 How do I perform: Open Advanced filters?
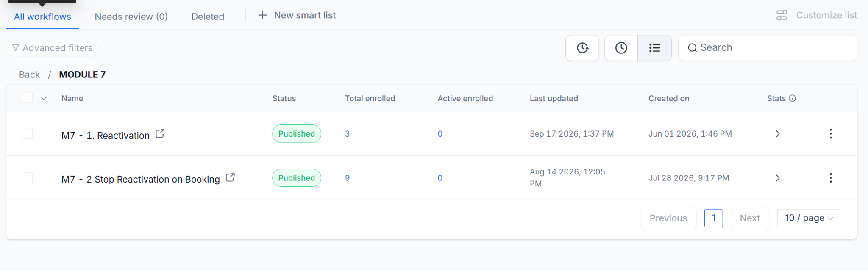(x=53, y=48)
